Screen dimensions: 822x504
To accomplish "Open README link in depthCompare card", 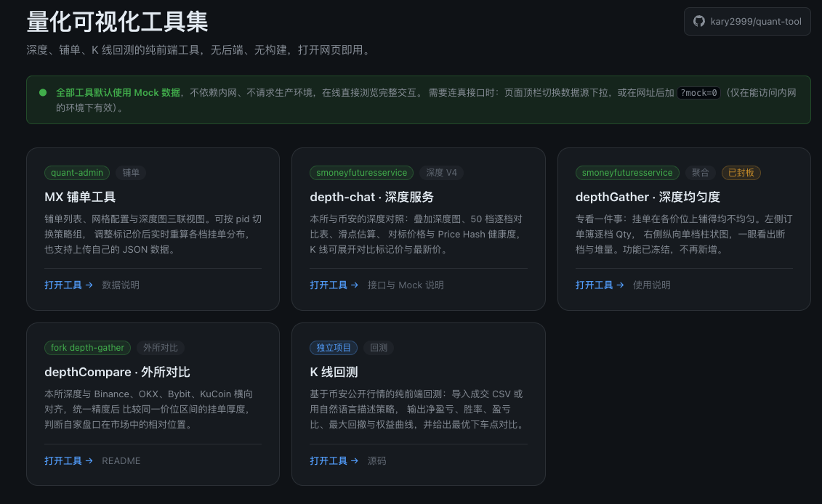I will pos(121,460).
